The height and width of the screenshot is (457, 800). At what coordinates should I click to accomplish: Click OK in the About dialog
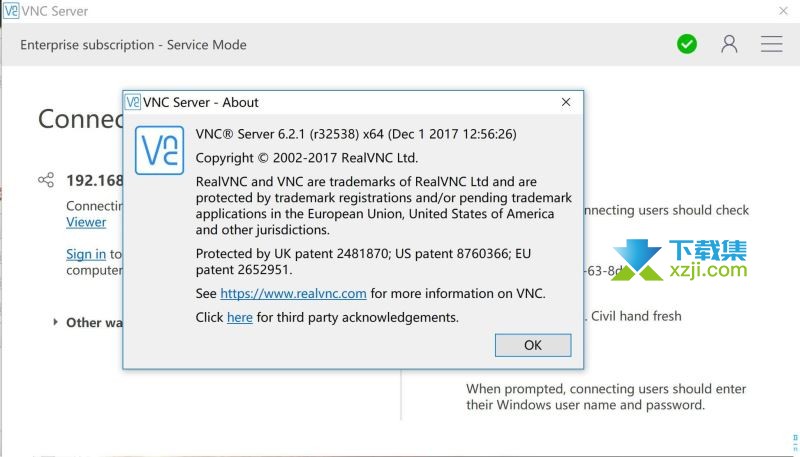[x=533, y=345]
